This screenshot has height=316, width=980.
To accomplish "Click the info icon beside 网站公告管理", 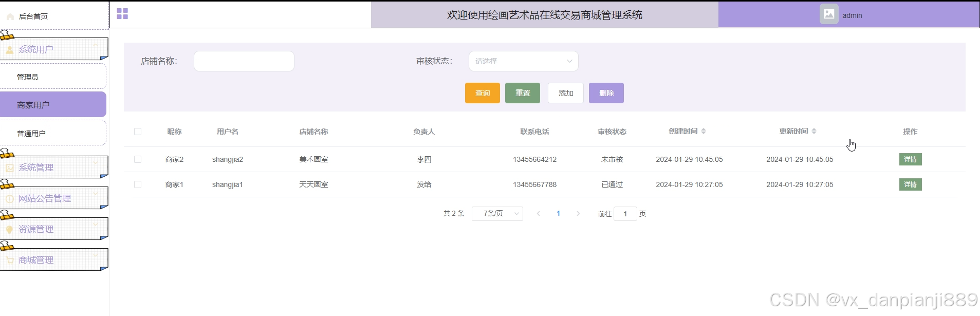I will click(x=10, y=199).
